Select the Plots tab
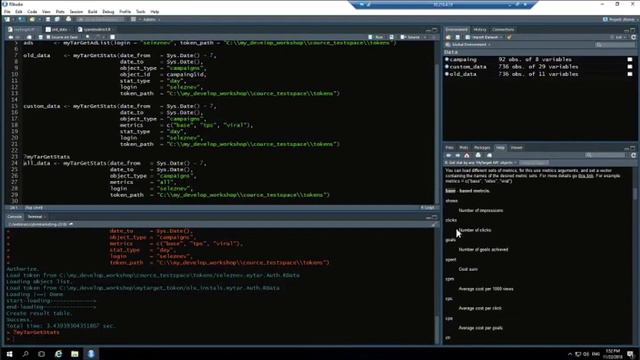 click(x=464, y=148)
